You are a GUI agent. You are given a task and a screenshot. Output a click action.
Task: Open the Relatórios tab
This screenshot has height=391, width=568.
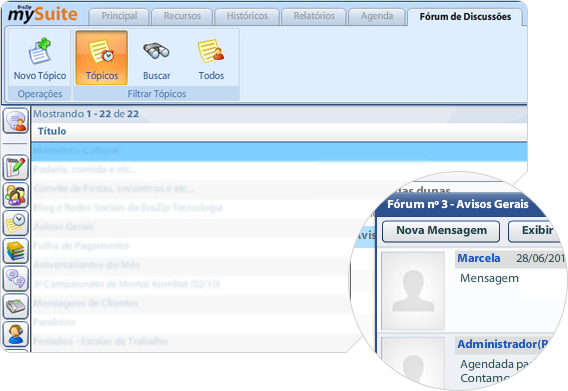[x=314, y=17]
